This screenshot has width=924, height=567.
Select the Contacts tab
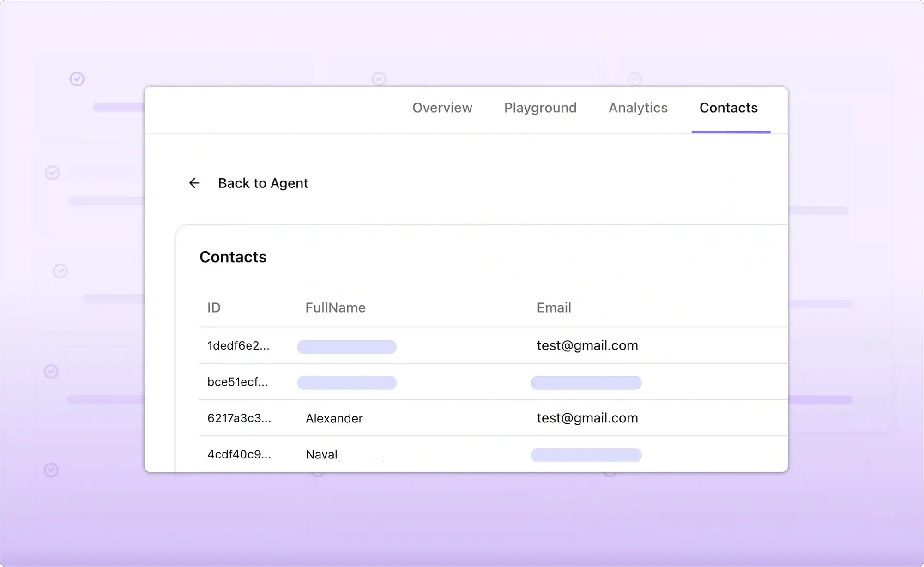coord(729,108)
